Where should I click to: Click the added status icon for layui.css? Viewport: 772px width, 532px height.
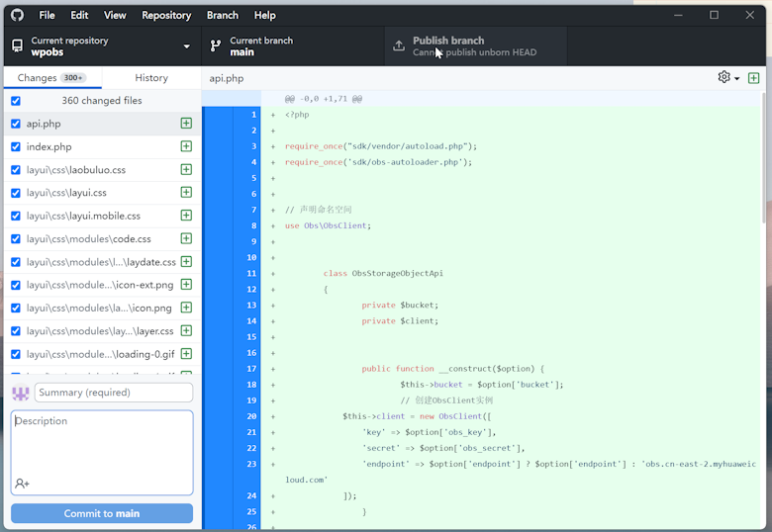coord(186,192)
